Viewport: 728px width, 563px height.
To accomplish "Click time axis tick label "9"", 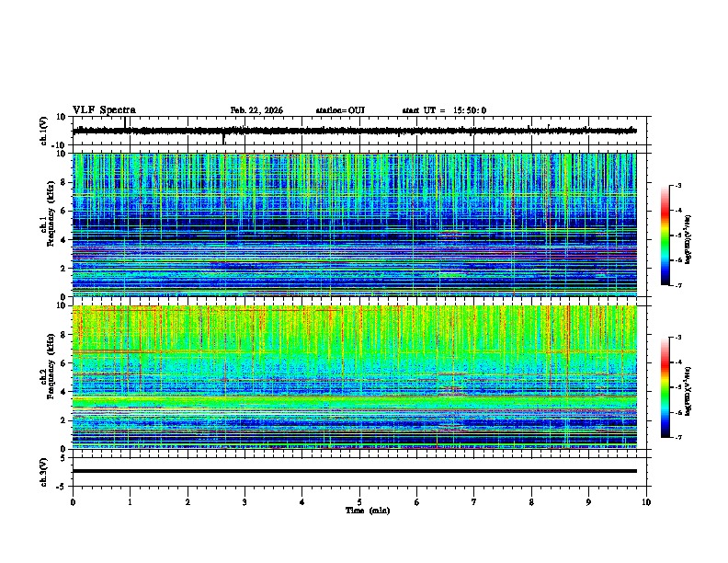I will pos(588,502).
